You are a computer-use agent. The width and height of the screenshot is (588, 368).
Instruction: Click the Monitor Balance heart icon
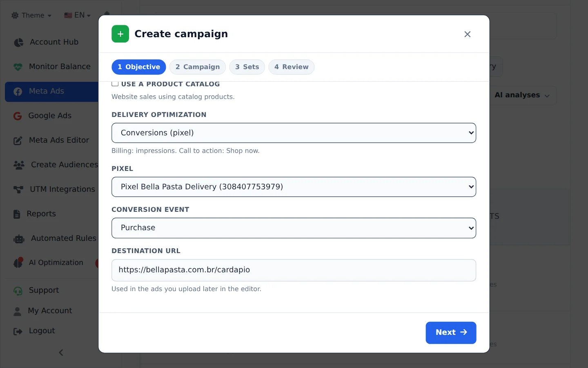18,67
